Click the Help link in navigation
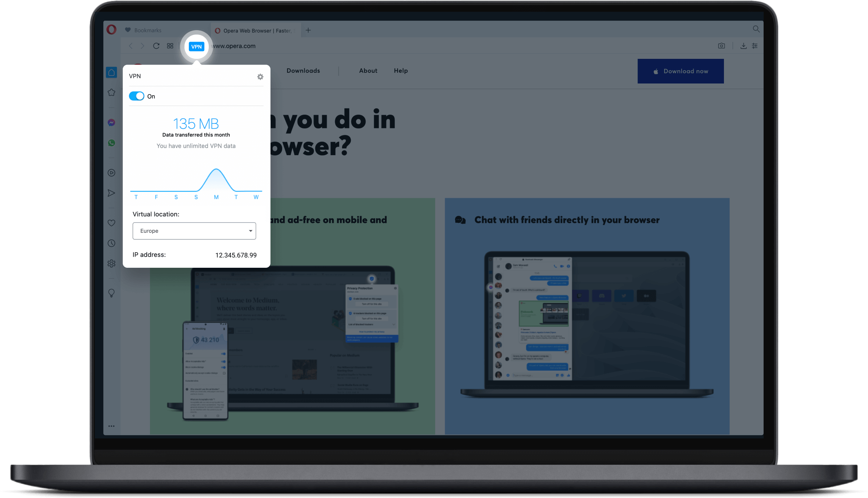Viewport: 868px width, 498px height. tap(400, 71)
